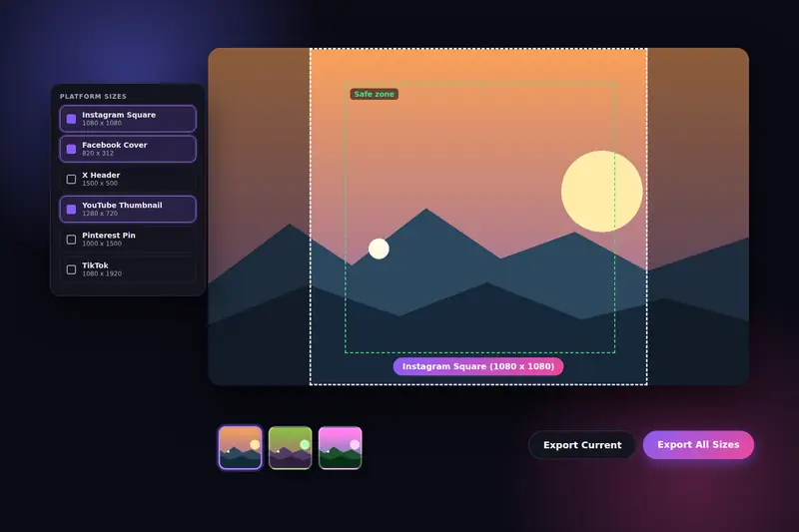Uncheck the YouTube Thumbnail checkbox
The image size is (799, 532).
71,210
